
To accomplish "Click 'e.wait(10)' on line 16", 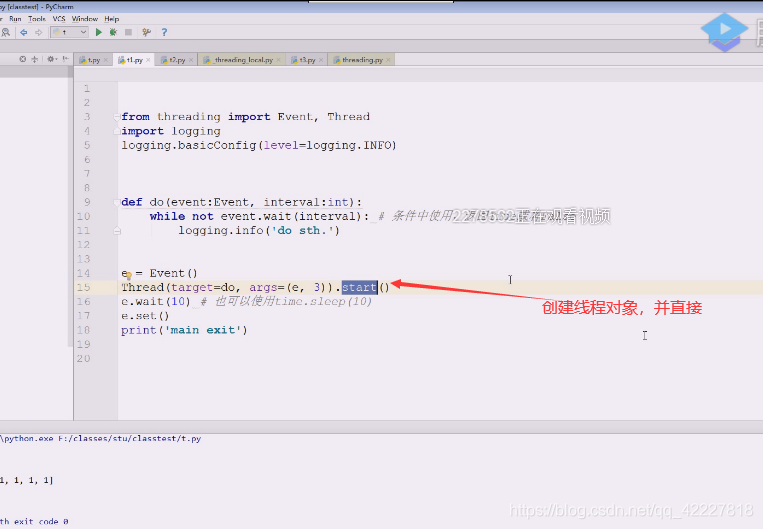I will [156, 301].
